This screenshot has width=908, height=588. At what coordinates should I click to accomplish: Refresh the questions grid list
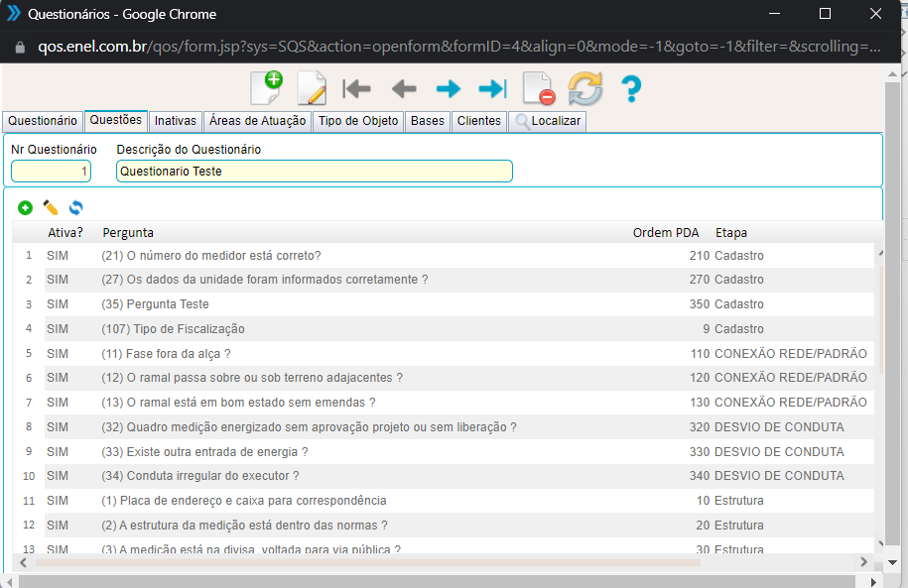[x=75, y=208]
